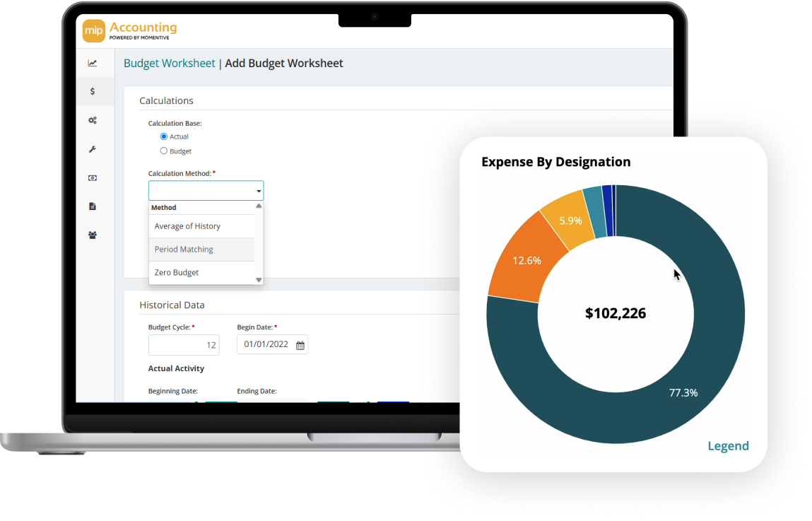The image size is (812, 521).
Task: Open the chart Legend link
Action: click(x=728, y=445)
